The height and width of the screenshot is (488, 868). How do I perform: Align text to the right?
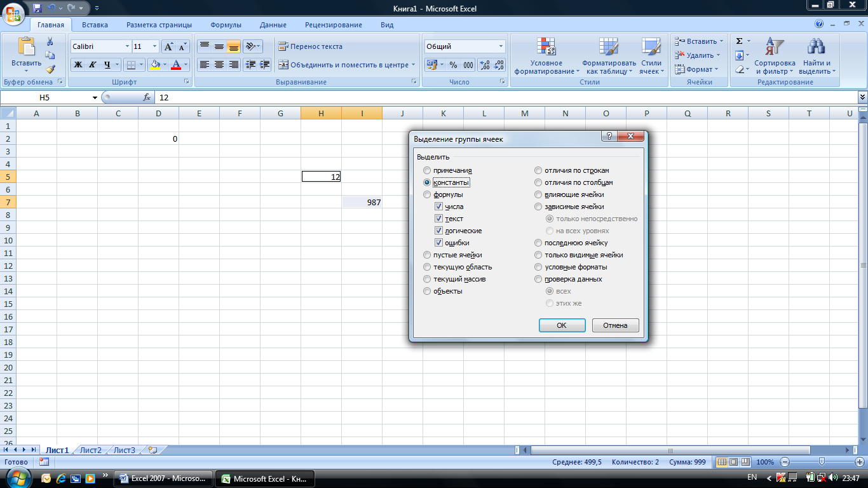click(x=234, y=65)
